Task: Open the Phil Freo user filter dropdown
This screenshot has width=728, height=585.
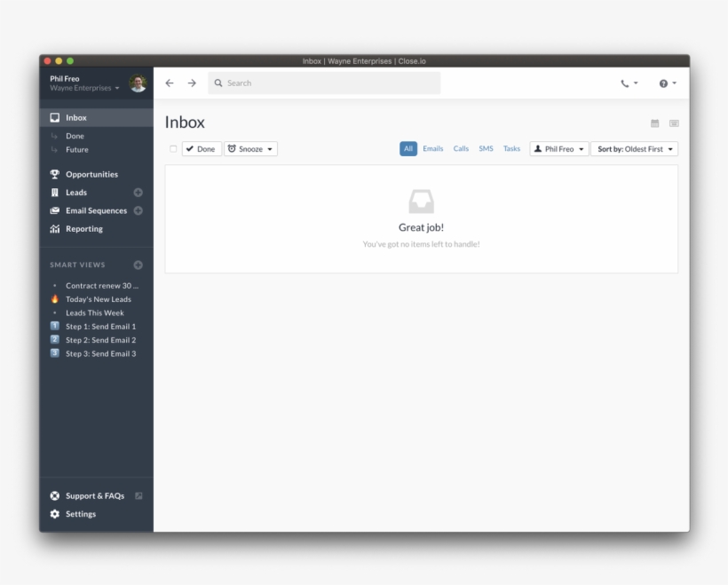Action: [x=559, y=149]
